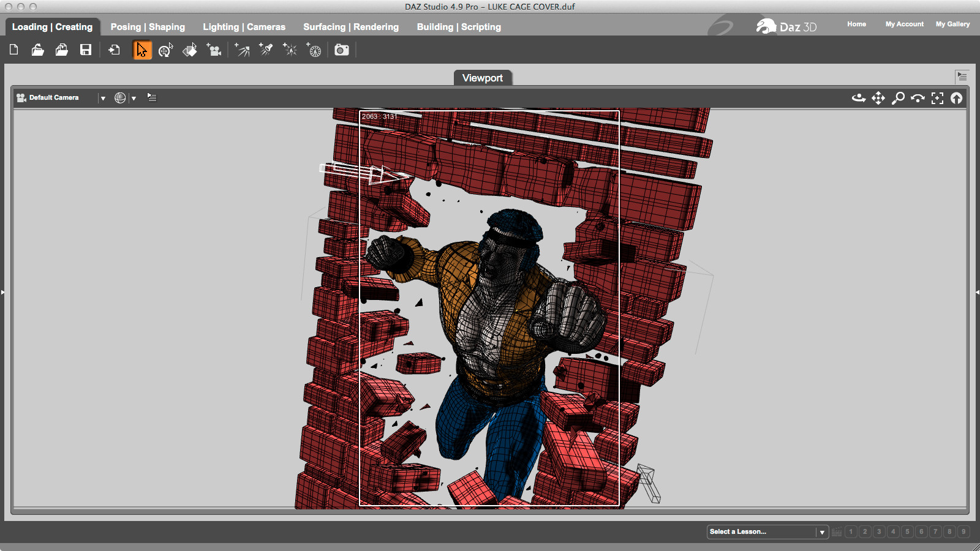Viewport: 980px width, 551px height.
Task: Save the scene with the floppy icon
Action: click(86, 50)
